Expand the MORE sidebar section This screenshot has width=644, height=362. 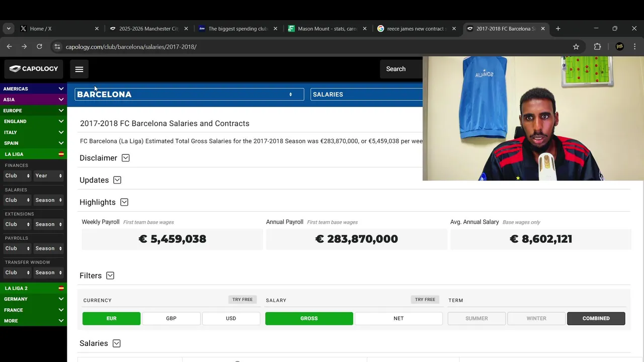click(33, 321)
